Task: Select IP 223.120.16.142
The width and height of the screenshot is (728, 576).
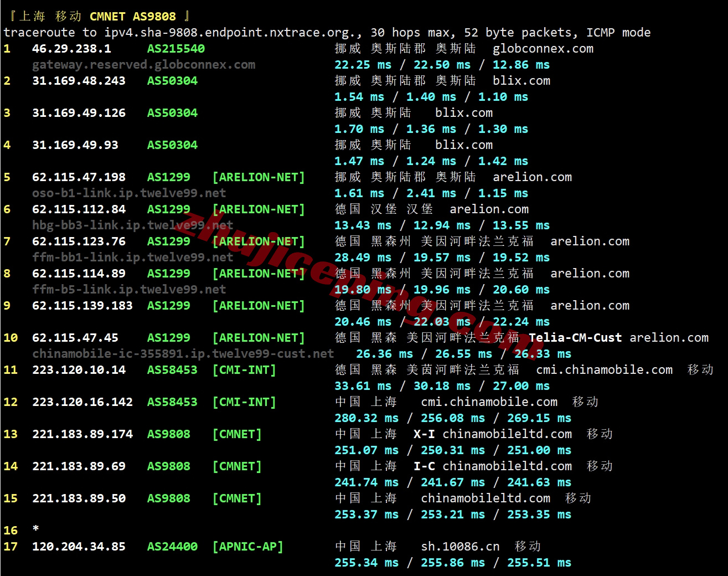Action: pyautogui.click(x=82, y=402)
